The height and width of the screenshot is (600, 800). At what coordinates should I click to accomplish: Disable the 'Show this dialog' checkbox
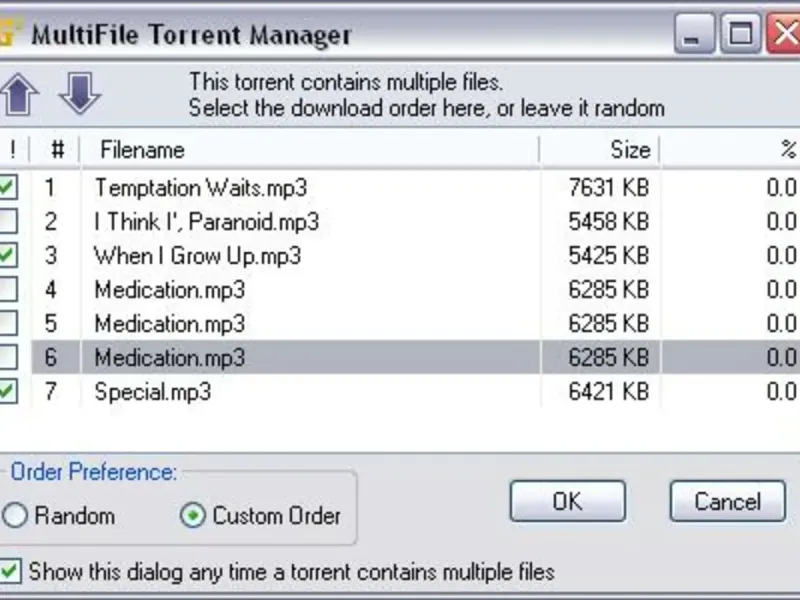pos(9,571)
